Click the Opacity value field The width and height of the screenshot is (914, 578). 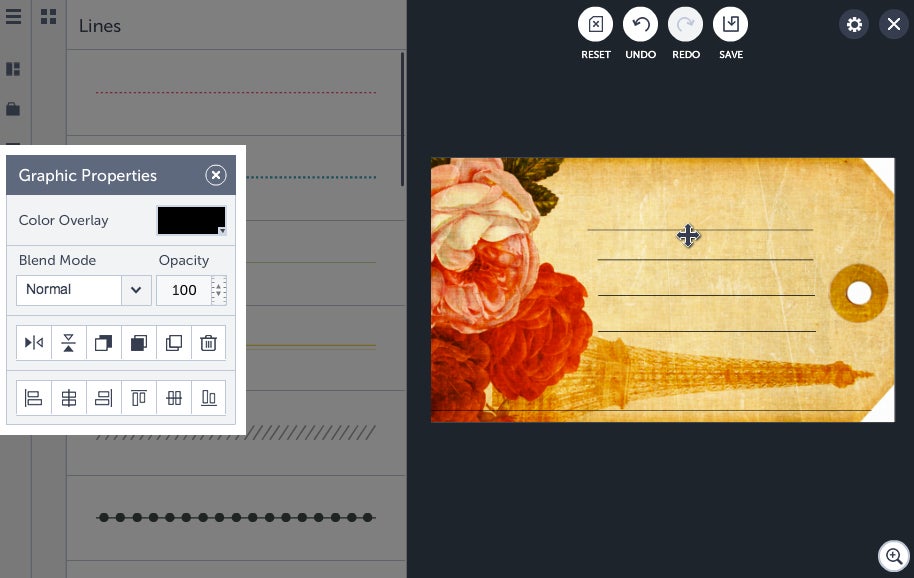pos(184,290)
